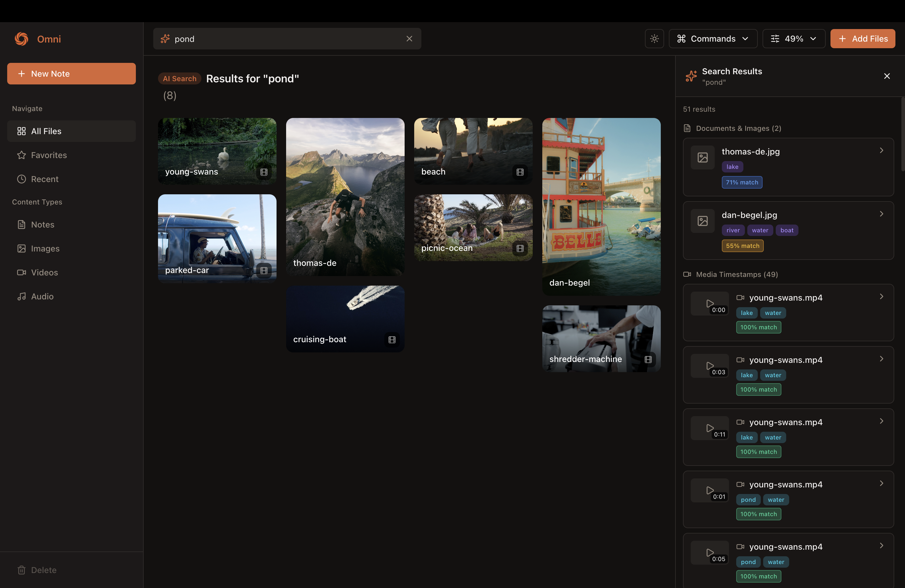Play young-swans.mp4 at 0:11 timestamp
The height and width of the screenshot is (588, 905).
tap(710, 428)
